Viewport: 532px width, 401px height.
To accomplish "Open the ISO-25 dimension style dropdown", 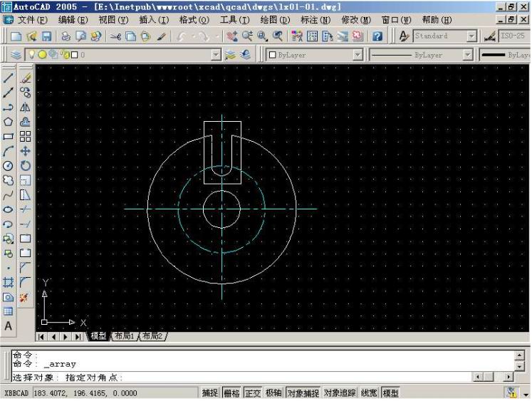I will tap(513, 36).
